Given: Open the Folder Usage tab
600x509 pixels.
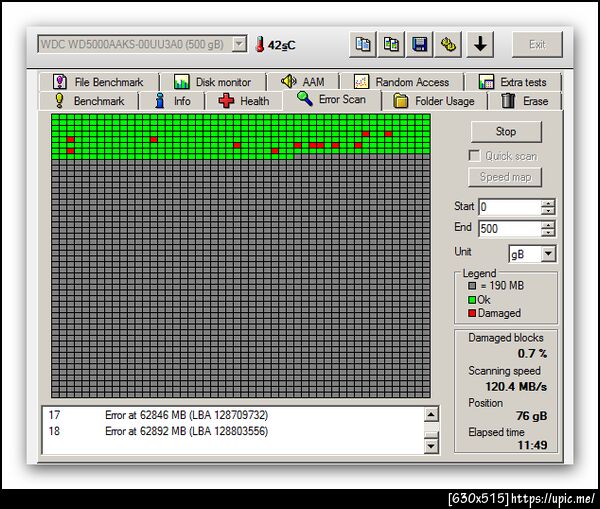Looking at the screenshot, I should [x=434, y=101].
